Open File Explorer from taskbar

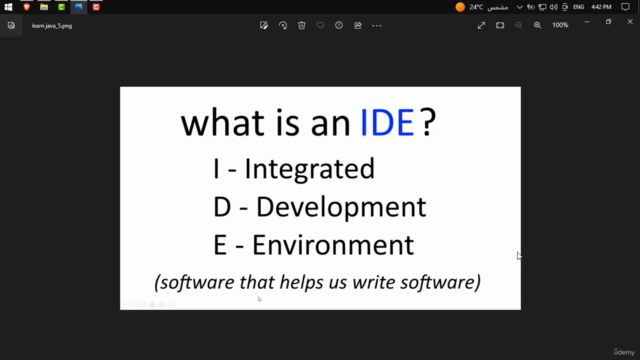(x=44, y=7)
